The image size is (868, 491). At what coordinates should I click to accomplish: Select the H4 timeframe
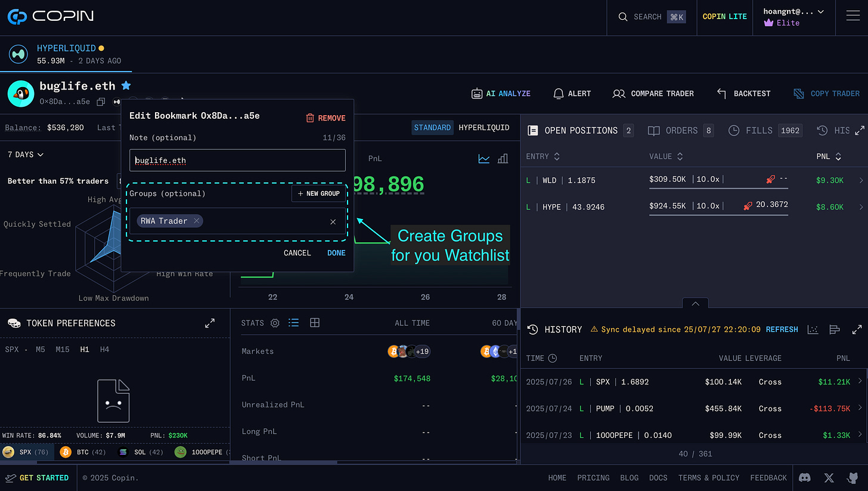tap(105, 350)
